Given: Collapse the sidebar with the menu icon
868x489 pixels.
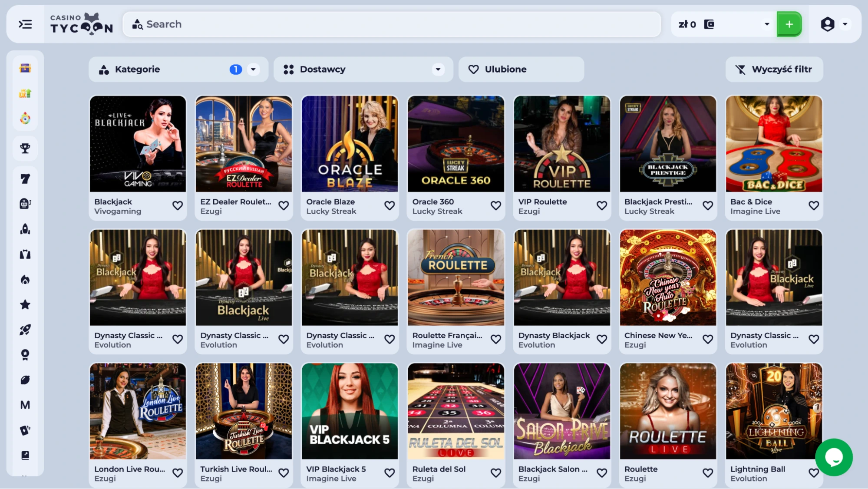Looking at the screenshot, I should [x=25, y=24].
